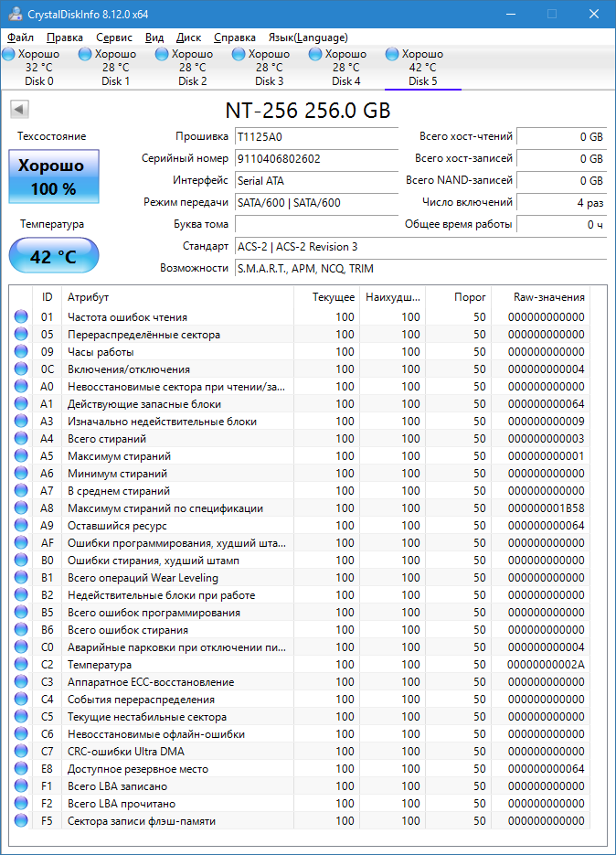Click the status orb for Часы работы row
Image resolution: width=616 pixels, height=855 pixels.
[21, 352]
